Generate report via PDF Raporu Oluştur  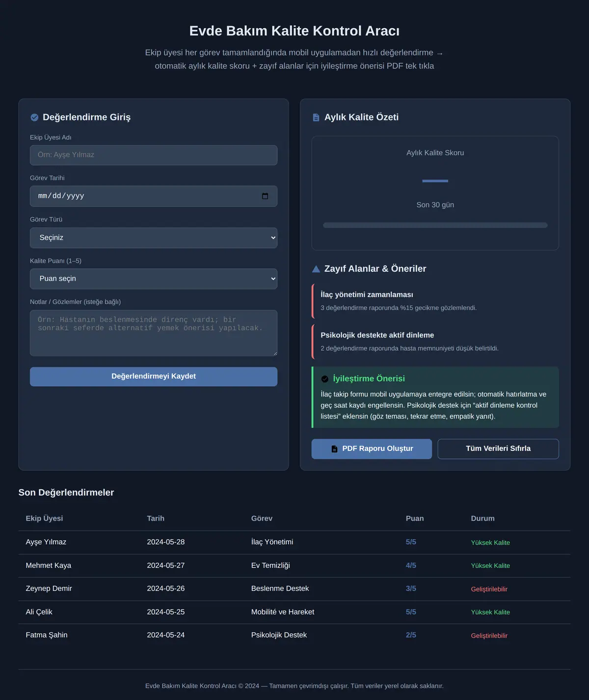click(372, 449)
